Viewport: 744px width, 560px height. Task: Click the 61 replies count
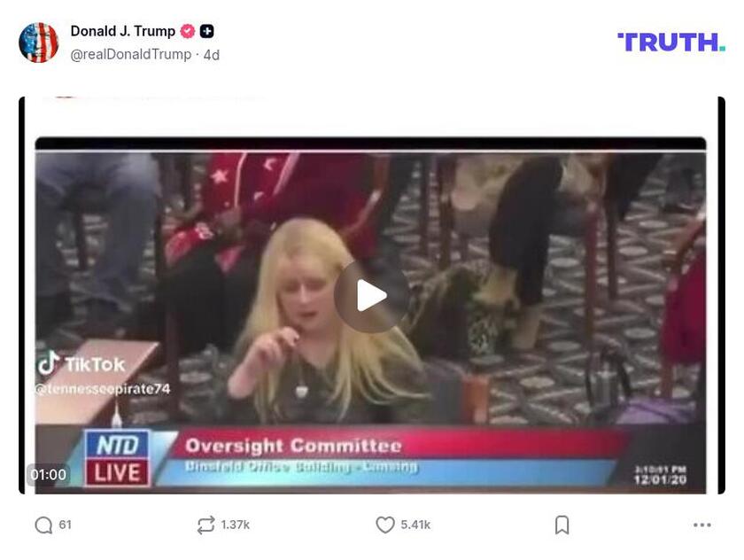point(65,525)
